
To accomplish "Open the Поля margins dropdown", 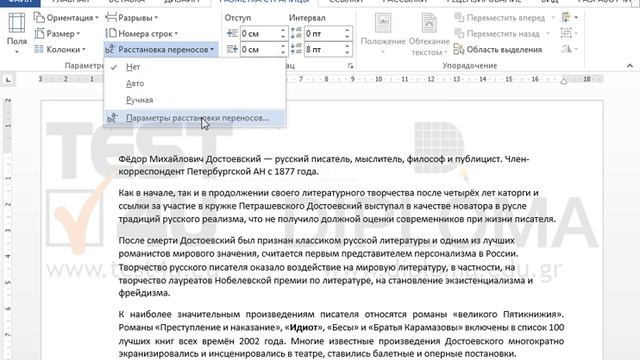I will pos(17,33).
